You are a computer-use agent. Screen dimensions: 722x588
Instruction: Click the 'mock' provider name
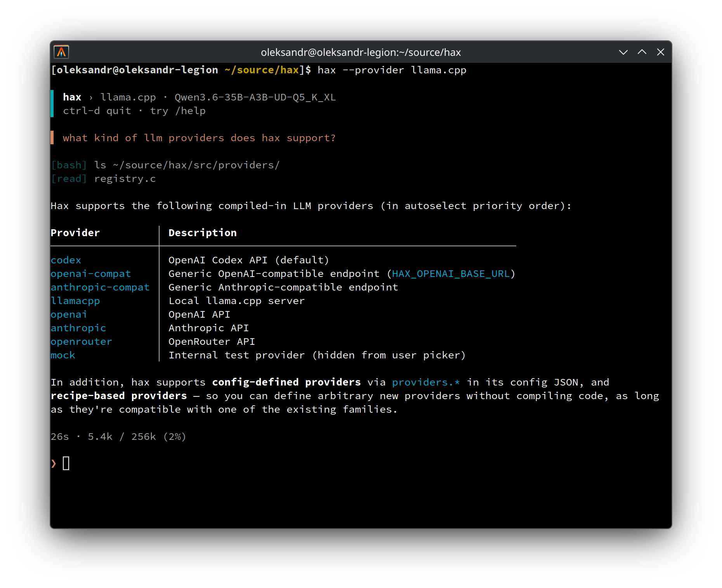tap(63, 355)
